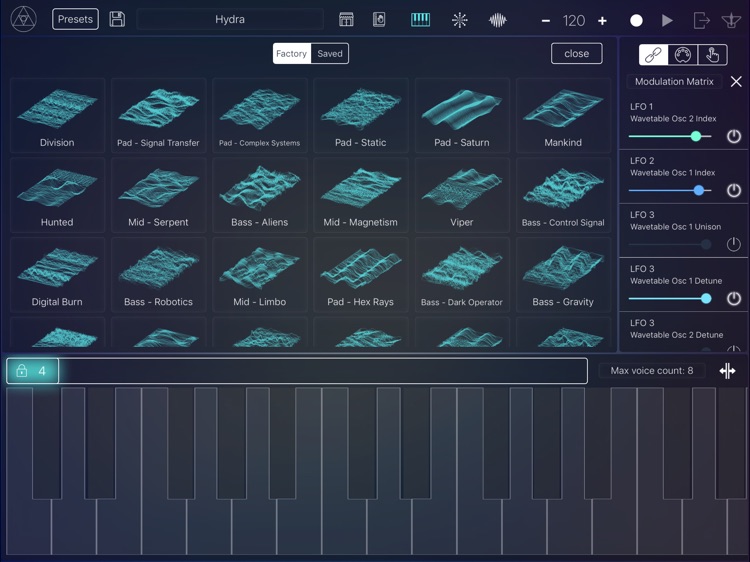Click the save preset floppy icon

point(117,19)
